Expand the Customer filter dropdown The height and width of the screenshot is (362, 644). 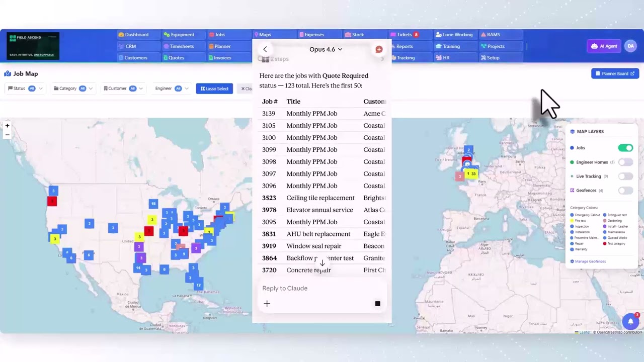[123, 88]
